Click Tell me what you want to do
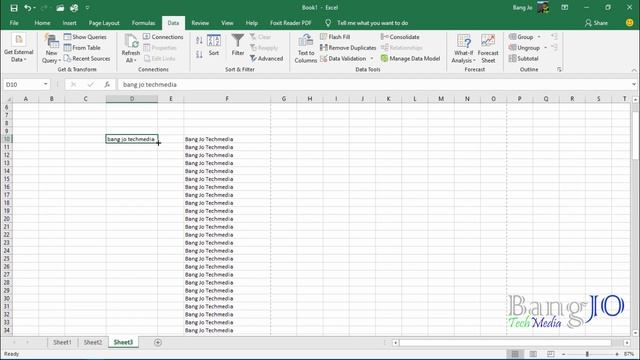Viewport: 640px width, 360px height. point(372,23)
